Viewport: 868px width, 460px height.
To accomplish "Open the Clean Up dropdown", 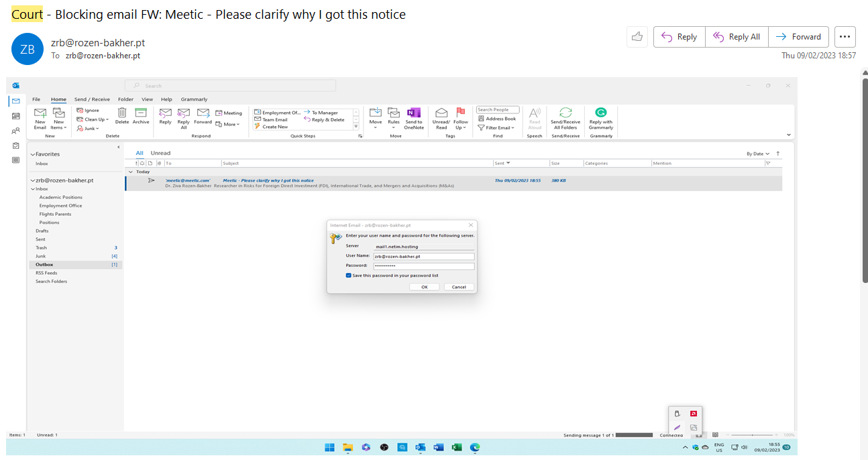I will pos(93,119).
